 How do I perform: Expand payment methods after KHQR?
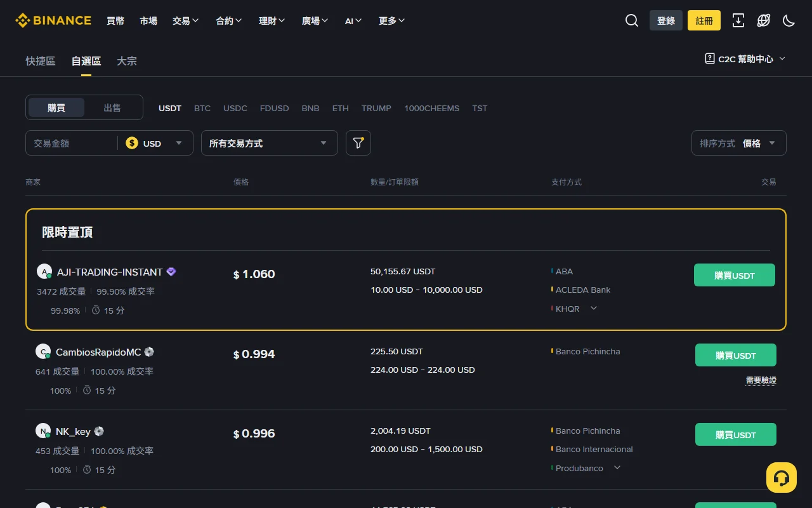(x=594, y=308)
